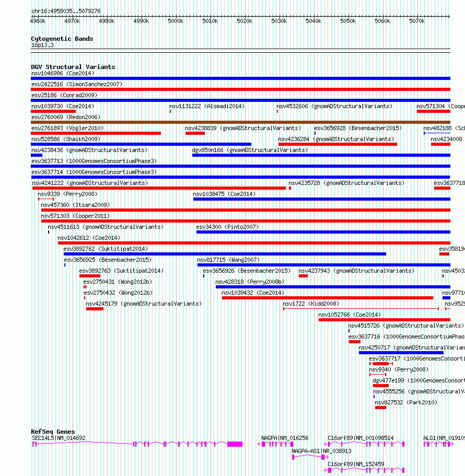Click nsv817715 (Wang2007) label
Viewport: 465px width, 476px height.
pyautogui.click(x=228, y=260)
